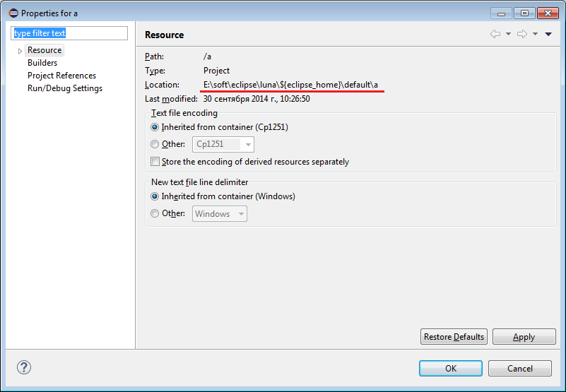Open the Windows line delimiter dropdown

[x=220, y=214]
